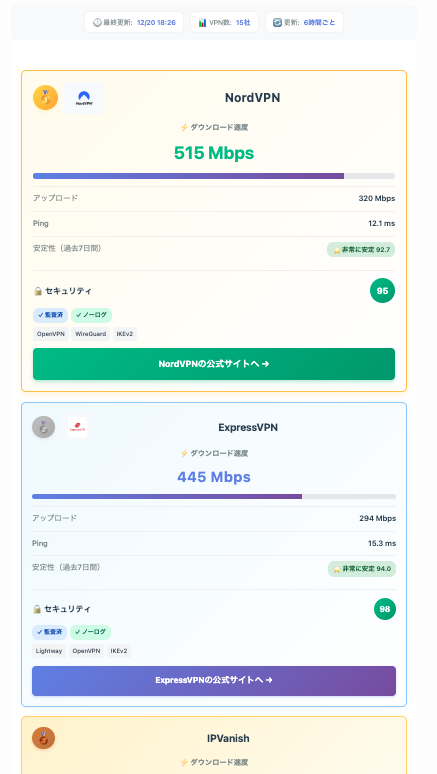Click ExpressVPN's IKEv2 protocol tag

coord(119,651)
